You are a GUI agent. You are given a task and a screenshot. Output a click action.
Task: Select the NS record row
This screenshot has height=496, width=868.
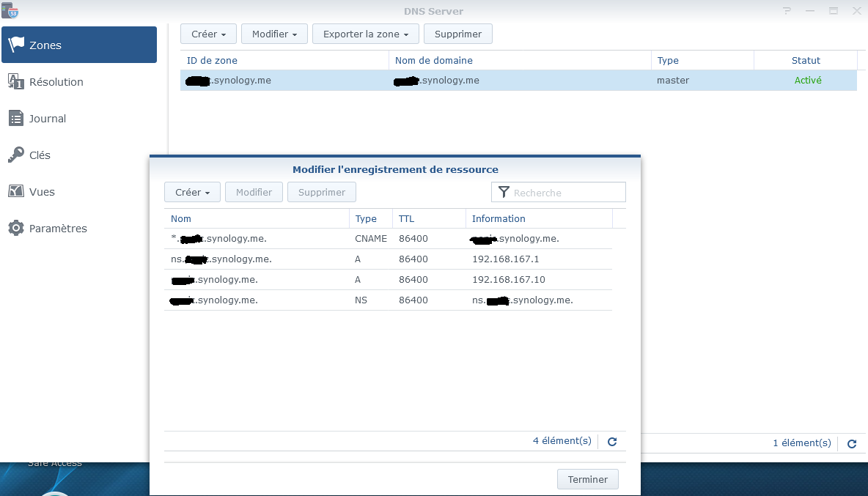387,300
